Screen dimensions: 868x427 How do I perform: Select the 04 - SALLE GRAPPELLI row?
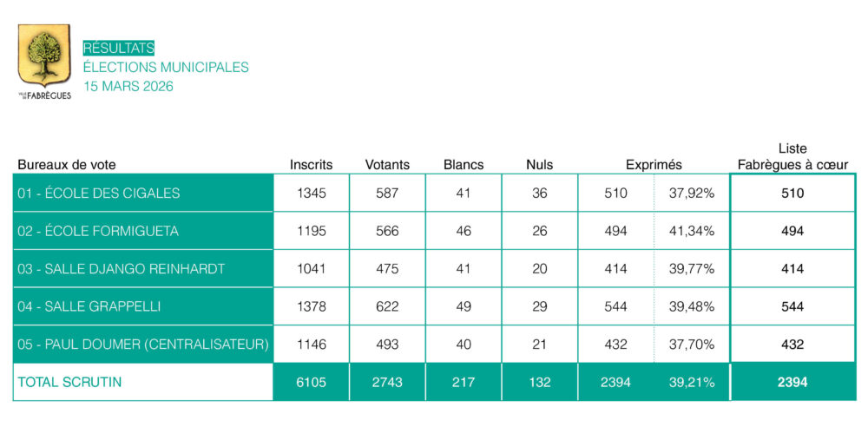pyautogui.click(x=143, y=306)
